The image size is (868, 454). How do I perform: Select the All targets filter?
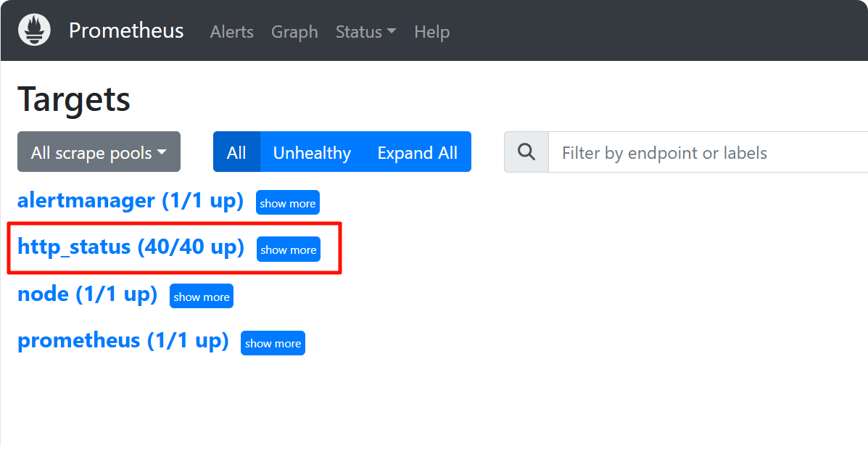click(236, 152)
